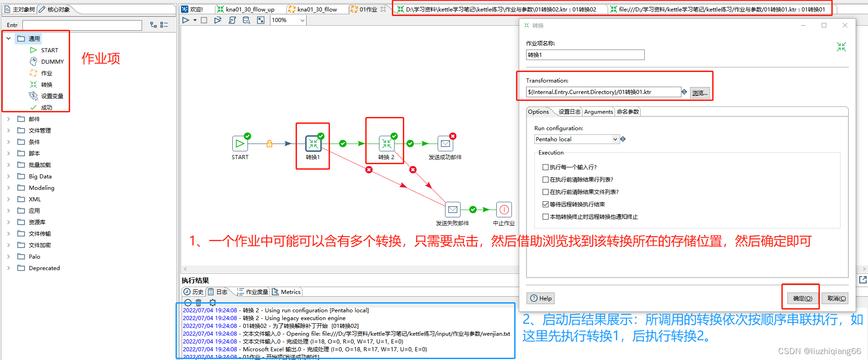Click the lock hop icon after START
Image resolution: width=868 pixels, height=360 pixels.
[x=269, y=144]
